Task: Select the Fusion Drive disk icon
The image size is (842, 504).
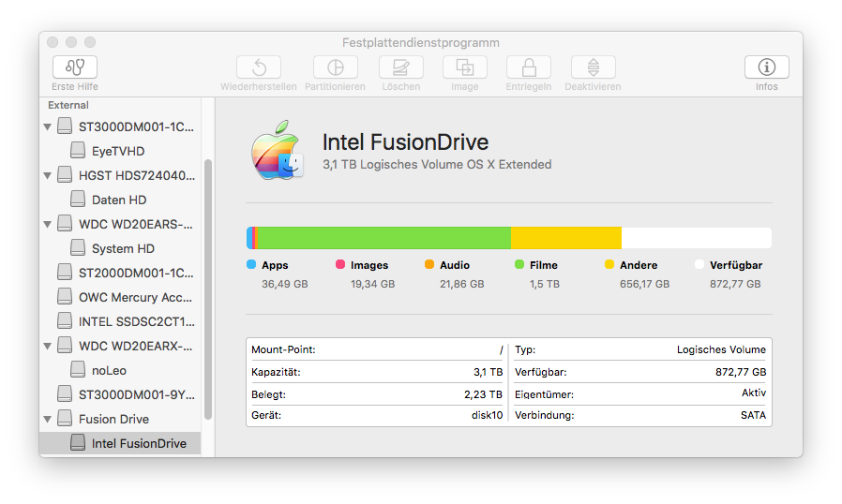Action: [x=65, y=418]
